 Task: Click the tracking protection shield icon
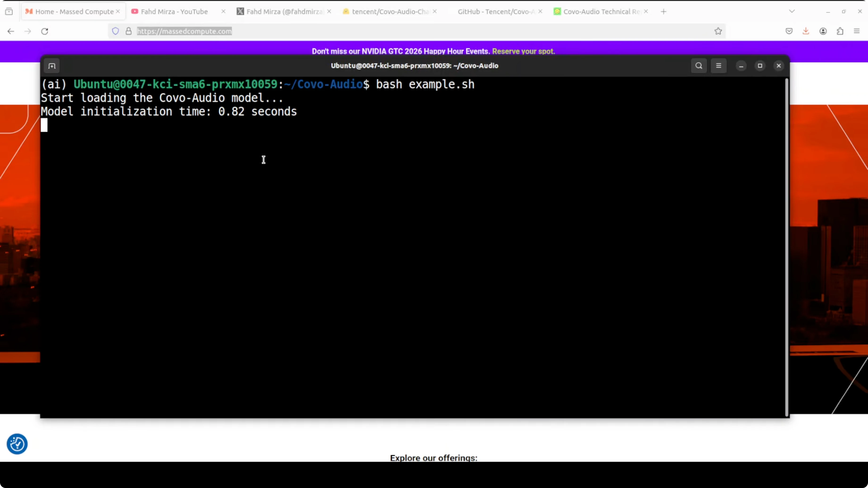click(116, 31)
